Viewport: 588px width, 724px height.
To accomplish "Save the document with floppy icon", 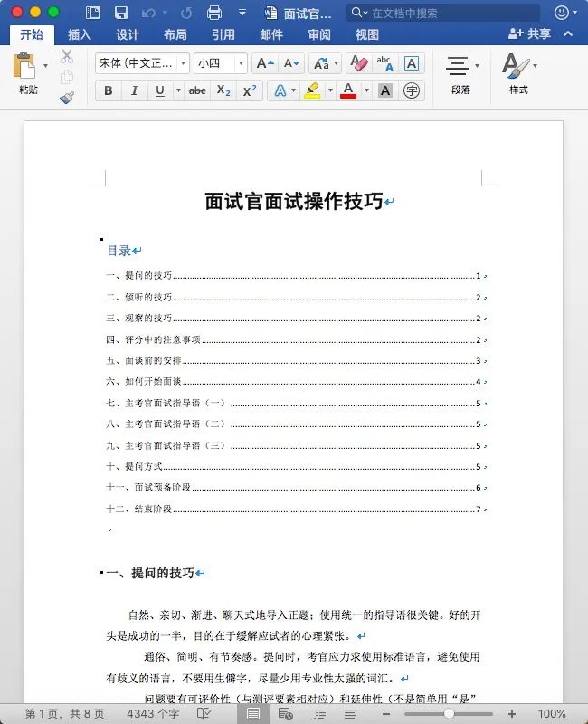I will coord(121,13).
